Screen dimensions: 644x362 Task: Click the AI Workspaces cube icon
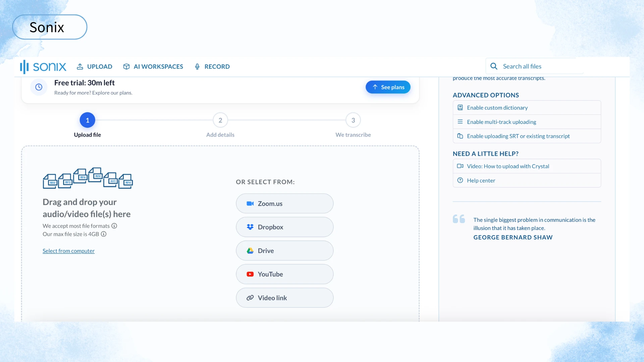point(126,66)
